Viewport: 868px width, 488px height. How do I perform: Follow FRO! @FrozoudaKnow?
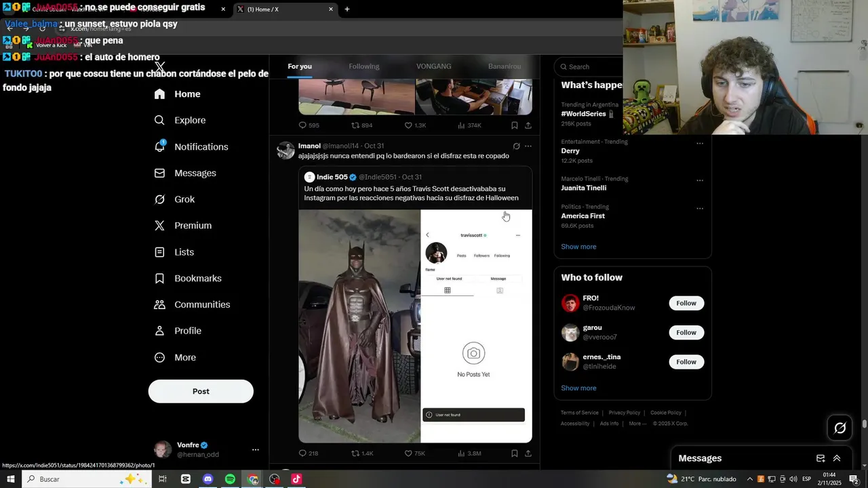686,303
